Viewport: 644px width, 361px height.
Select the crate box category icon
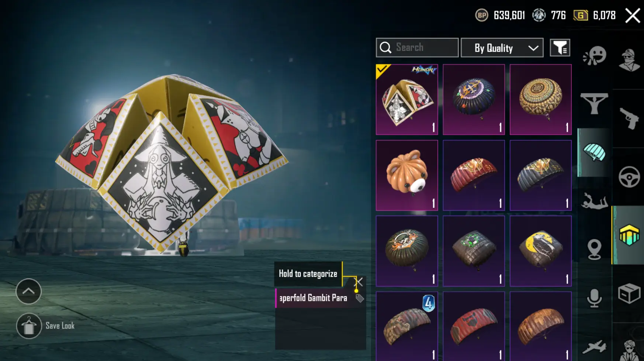[629, 293]
